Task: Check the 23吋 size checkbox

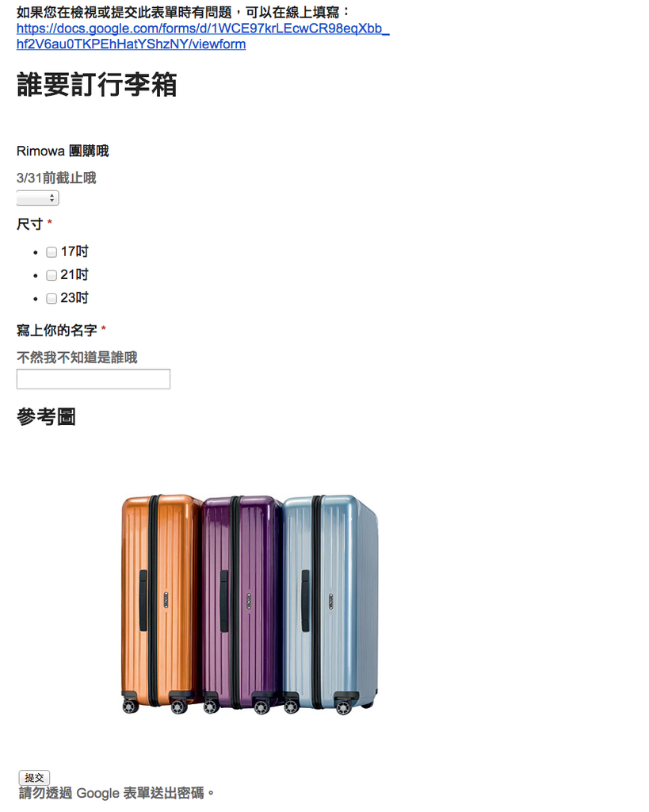Action: click(52, 298)
